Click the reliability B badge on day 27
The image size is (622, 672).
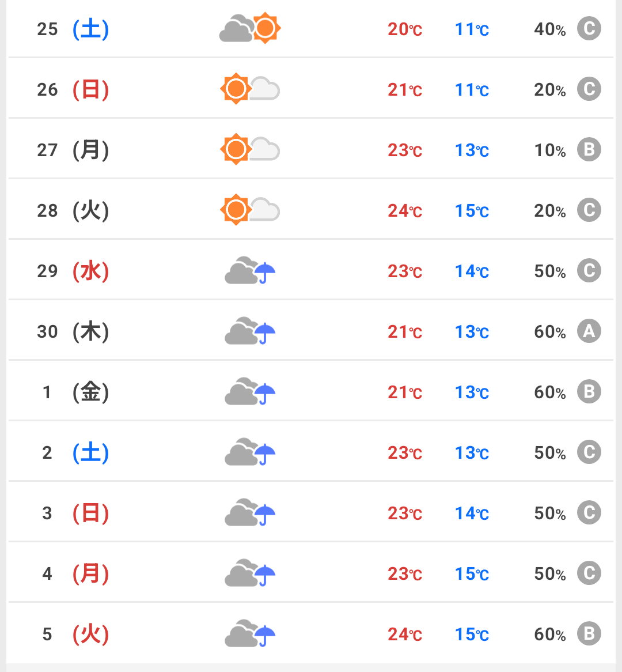pos(589,150)
